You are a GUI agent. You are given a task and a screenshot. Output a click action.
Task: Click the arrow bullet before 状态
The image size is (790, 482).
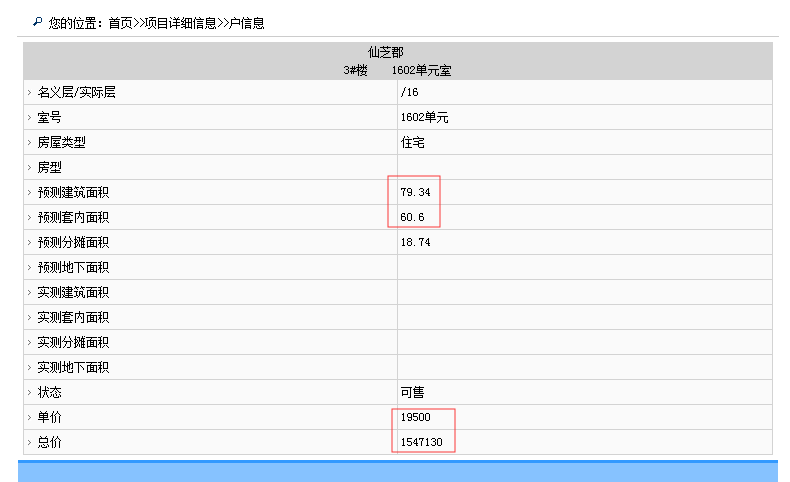tap(29, 392)
